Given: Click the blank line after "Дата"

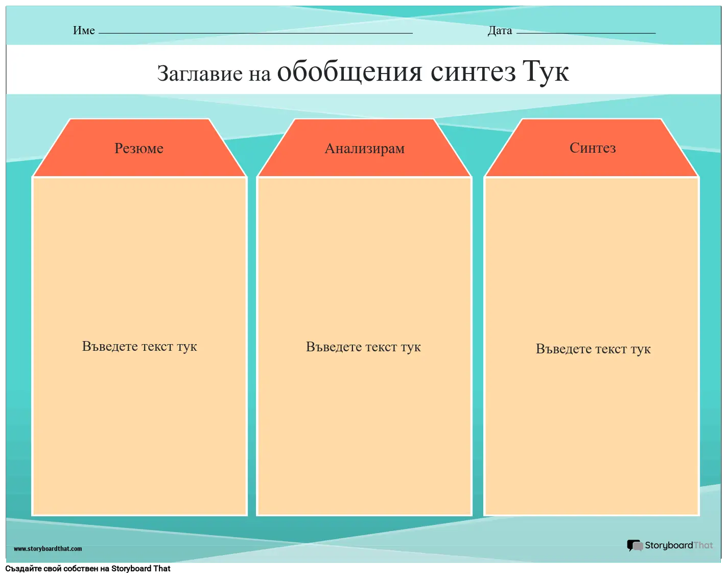Looking at the screenshot, I should point(585,32).
